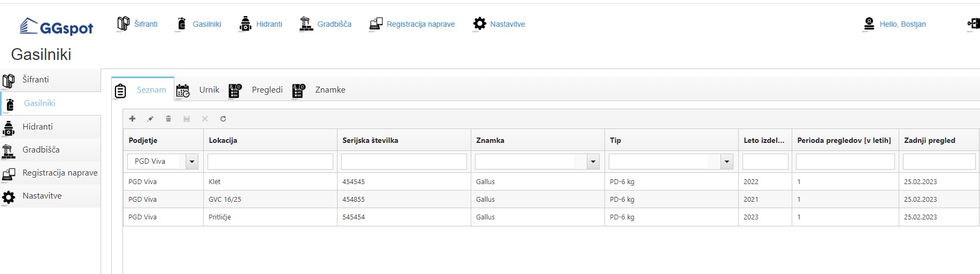Click the logout icon at top right
Screen dimensions: 980x274
(x=973, y=24)
